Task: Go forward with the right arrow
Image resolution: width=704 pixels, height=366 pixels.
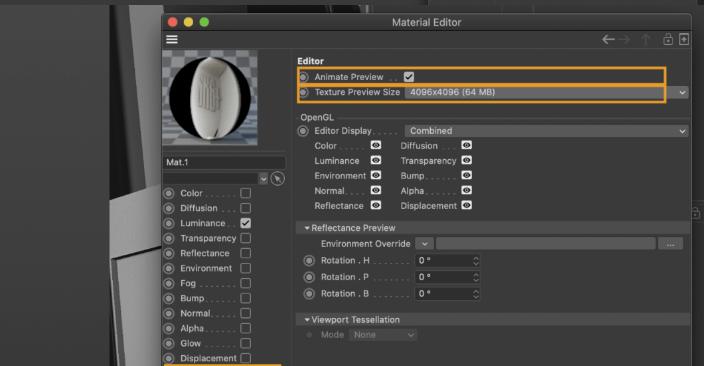Action: [x=624, y=40]
